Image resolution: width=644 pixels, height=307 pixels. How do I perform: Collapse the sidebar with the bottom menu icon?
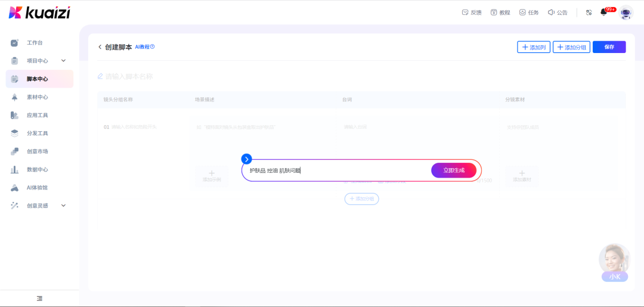39,299
